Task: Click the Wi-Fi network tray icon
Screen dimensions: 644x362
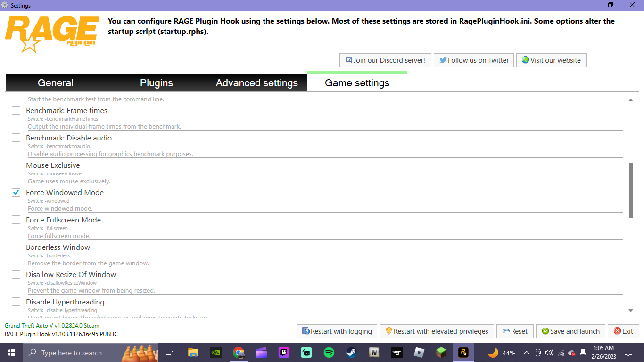Action: 561,353
